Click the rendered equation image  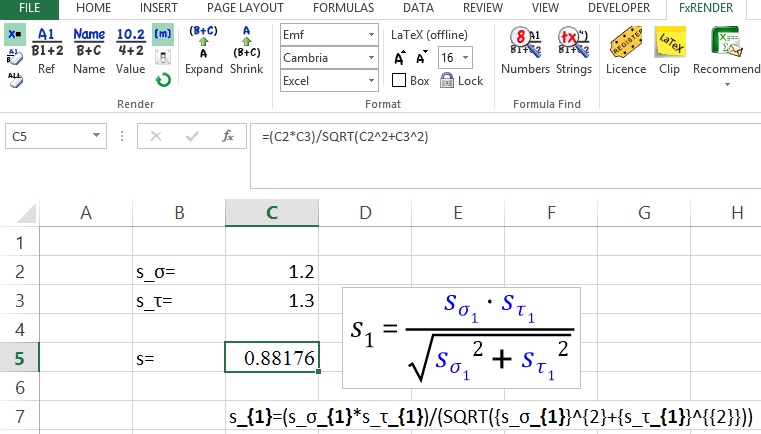click(462, 338)
